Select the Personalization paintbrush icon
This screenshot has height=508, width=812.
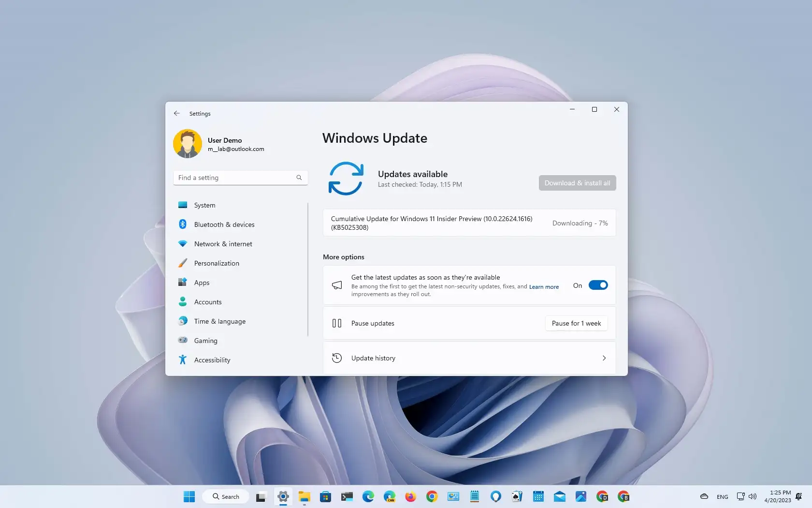(183, 263)
